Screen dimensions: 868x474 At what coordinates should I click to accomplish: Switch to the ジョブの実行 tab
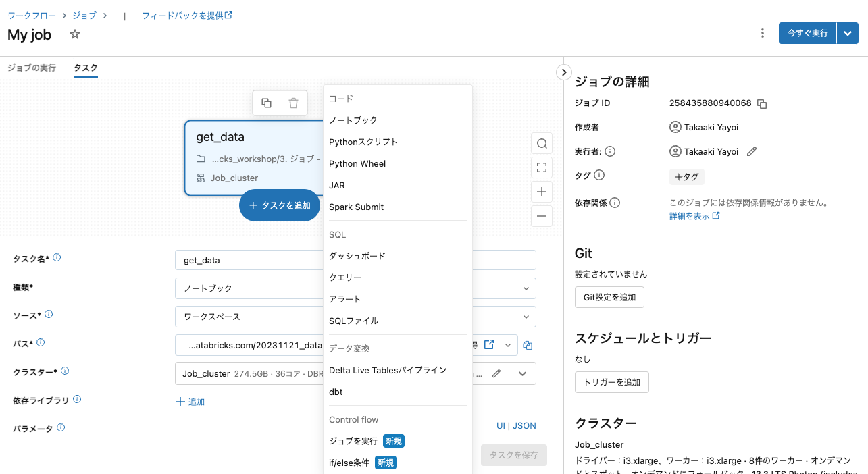click(x=32, y=68)
